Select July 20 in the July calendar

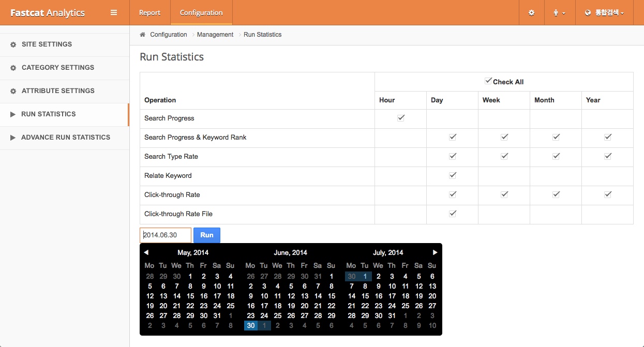click(432, 296)
